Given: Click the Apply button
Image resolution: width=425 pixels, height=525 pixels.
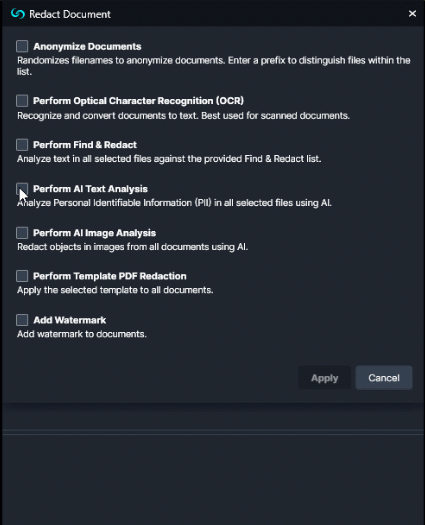Looking at the screenshot, I should click(325, 378).
